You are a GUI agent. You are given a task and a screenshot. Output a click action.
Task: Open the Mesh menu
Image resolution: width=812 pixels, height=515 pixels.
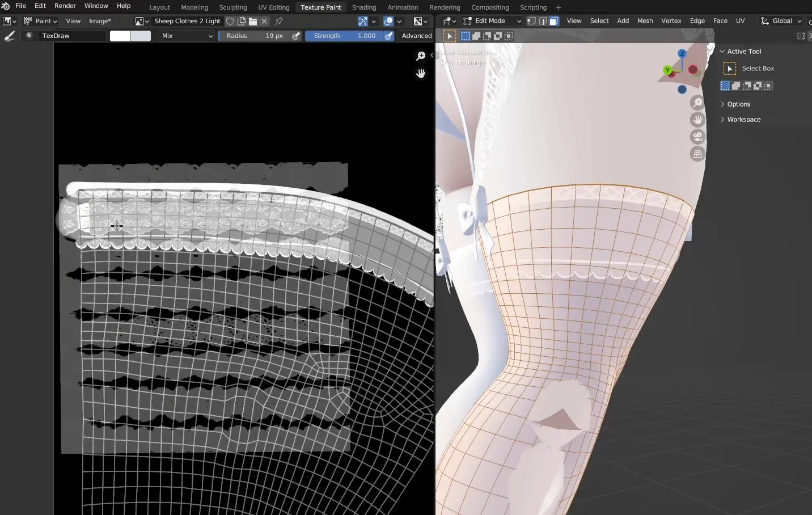(x=645, y=21)
